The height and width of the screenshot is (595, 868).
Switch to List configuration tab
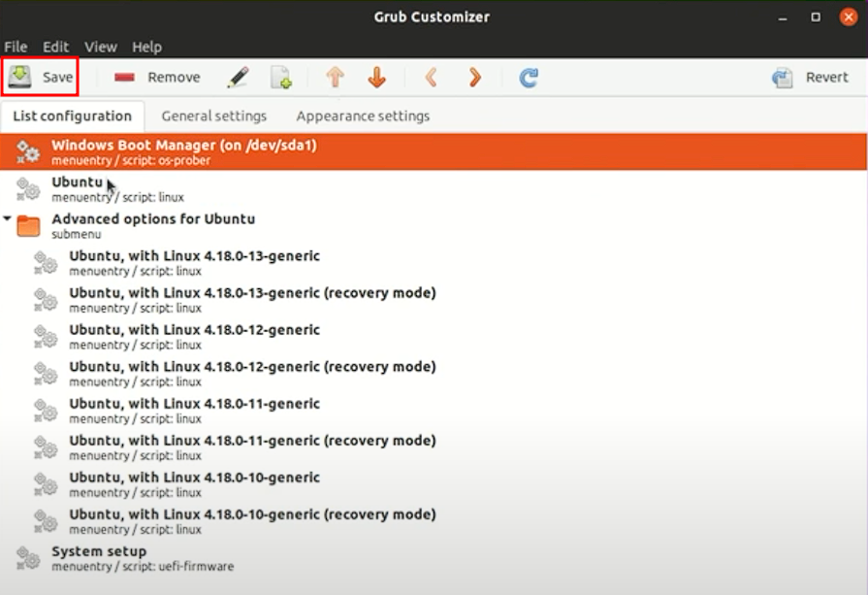[x=73, y=116]
